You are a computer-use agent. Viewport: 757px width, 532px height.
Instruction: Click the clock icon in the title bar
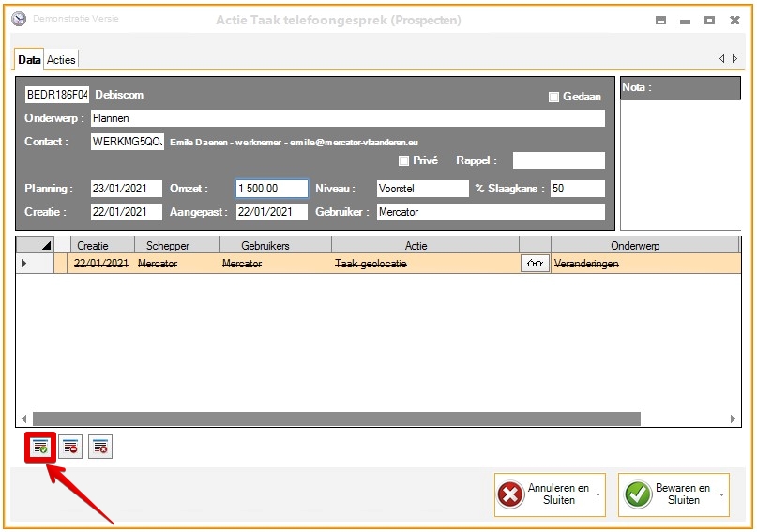19,20
